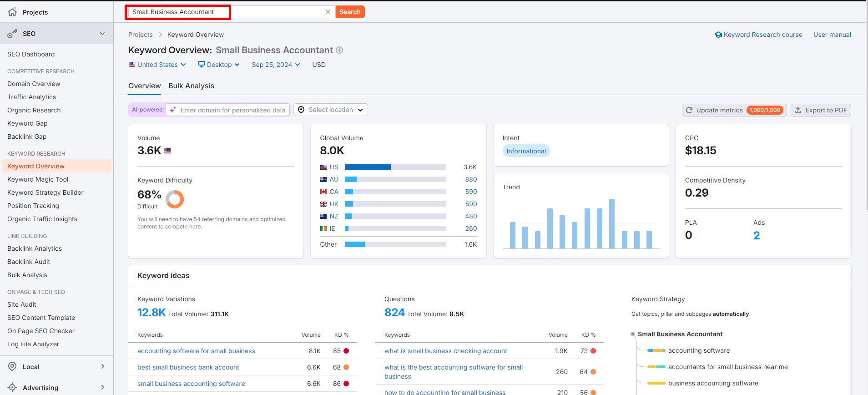Click 'business accounting software' strategy topic
868x395 pixels.
click(x=713, y=383)
